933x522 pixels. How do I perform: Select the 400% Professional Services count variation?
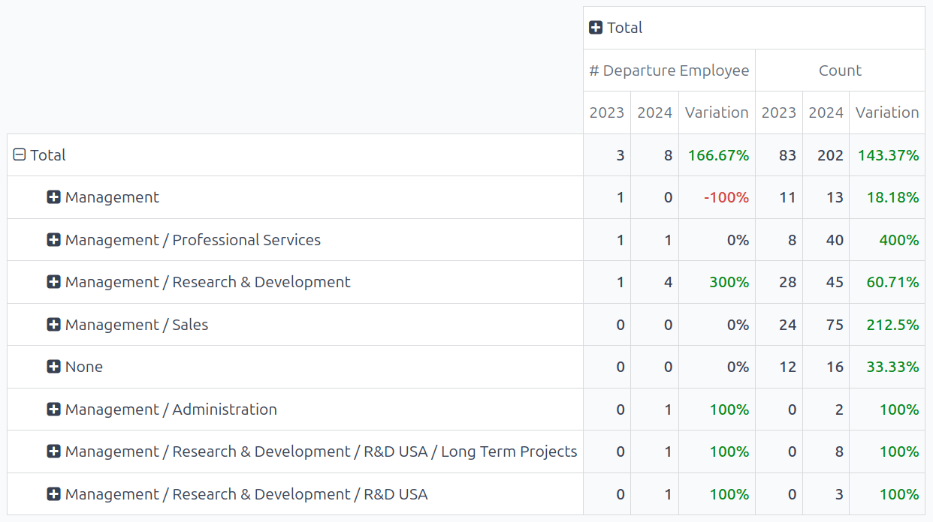click(x=899, y=240)
